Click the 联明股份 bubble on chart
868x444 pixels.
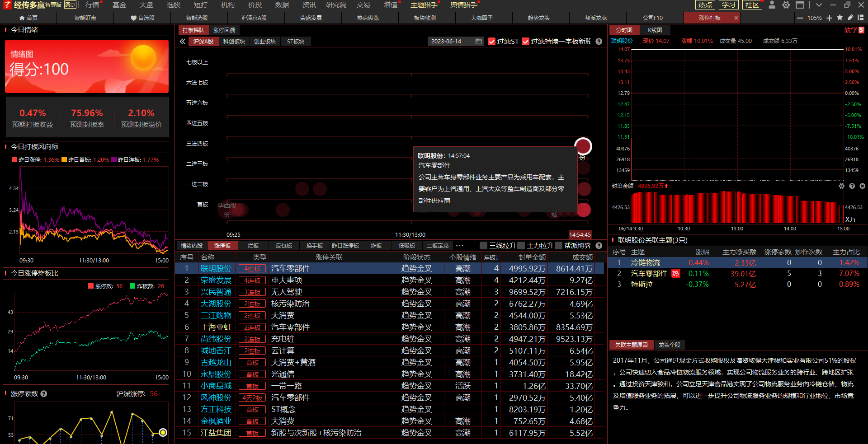[x=583, y=146]
